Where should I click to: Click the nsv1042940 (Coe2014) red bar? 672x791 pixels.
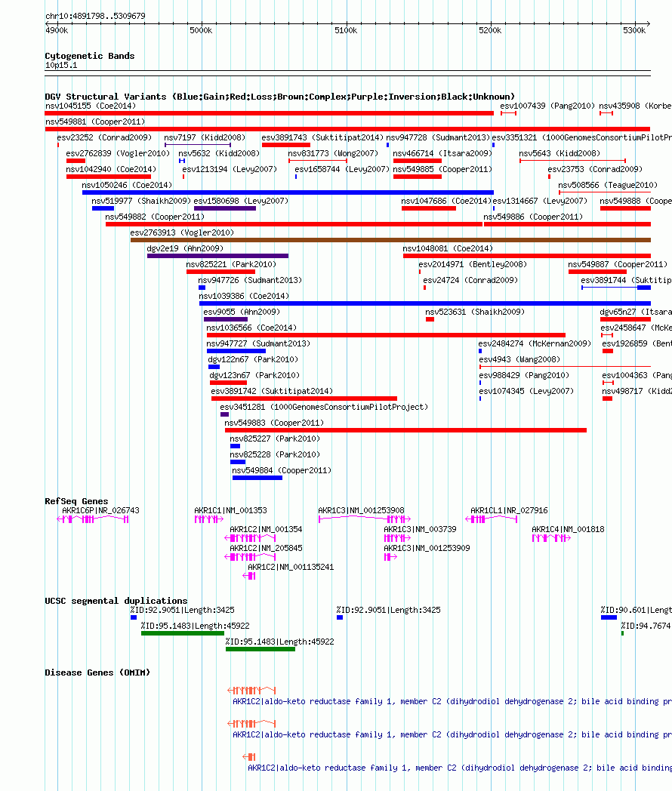pos(109,177)
